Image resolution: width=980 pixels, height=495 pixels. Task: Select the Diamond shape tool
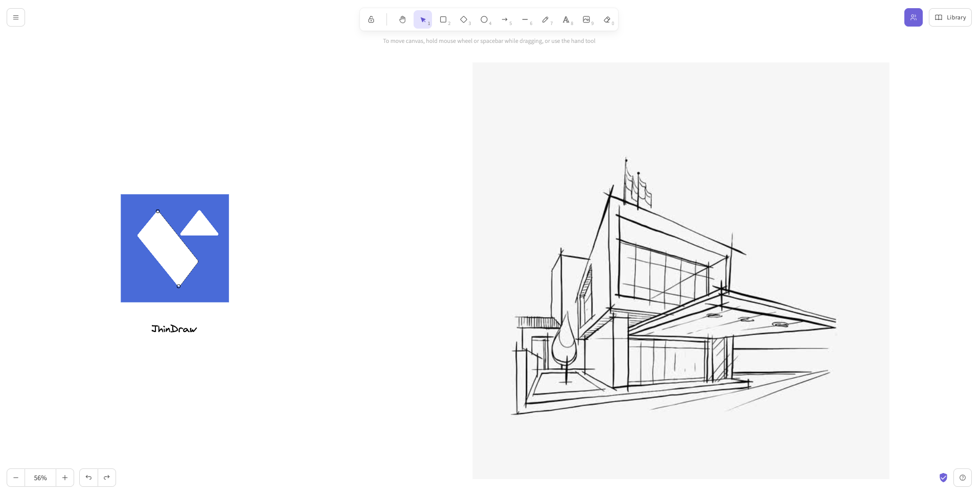(x=464, y=19)
